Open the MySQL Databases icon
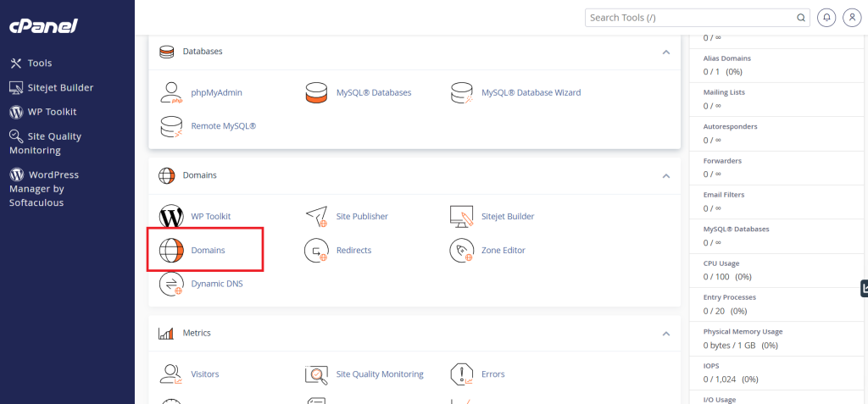Screen dimensions: 868x404 (x=317, y=93)
